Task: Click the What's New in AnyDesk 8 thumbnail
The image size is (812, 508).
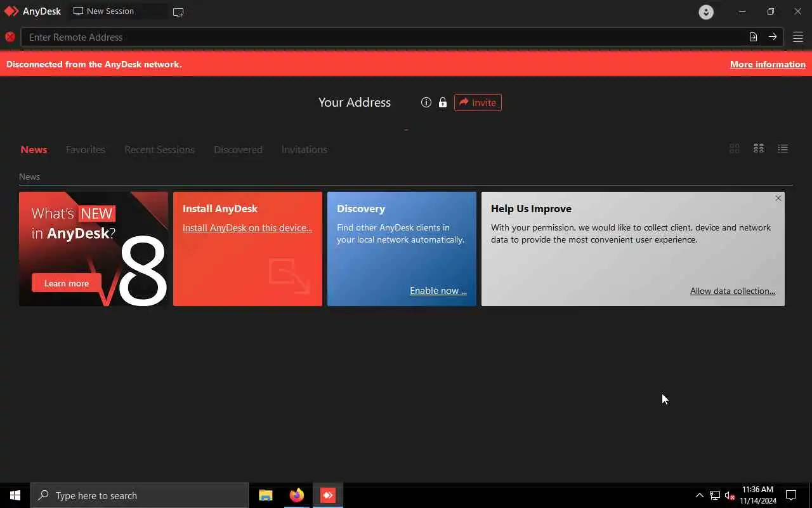Action: [93, 249]
